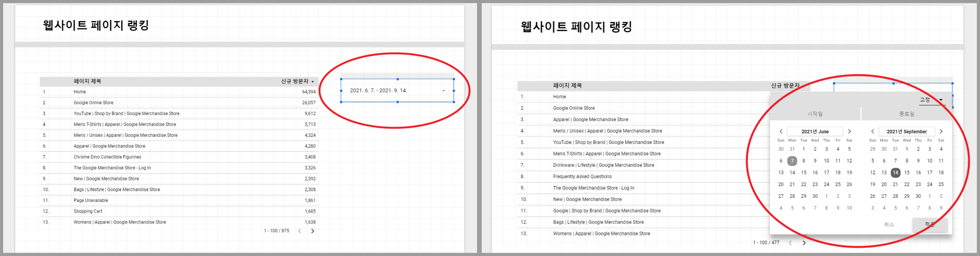This screenshot has width=980, height=256.
Task: Select Google Online Store row in right table
Action: (x=644, y=108)
